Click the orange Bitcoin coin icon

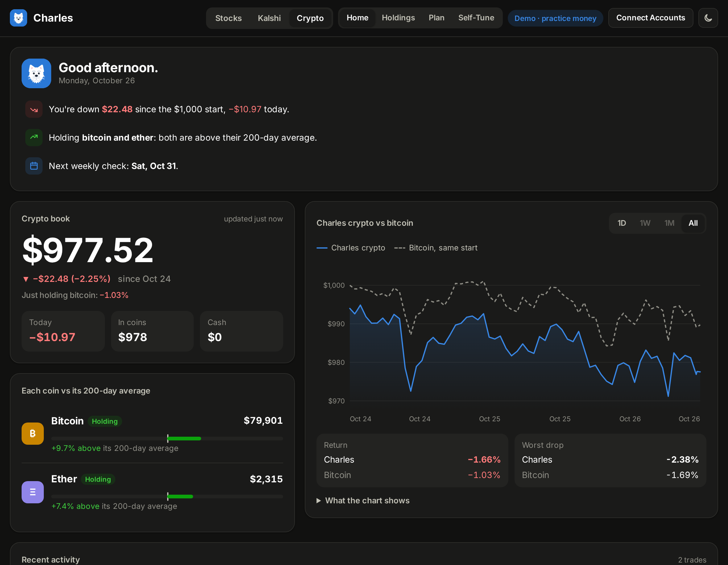(33, 433)
